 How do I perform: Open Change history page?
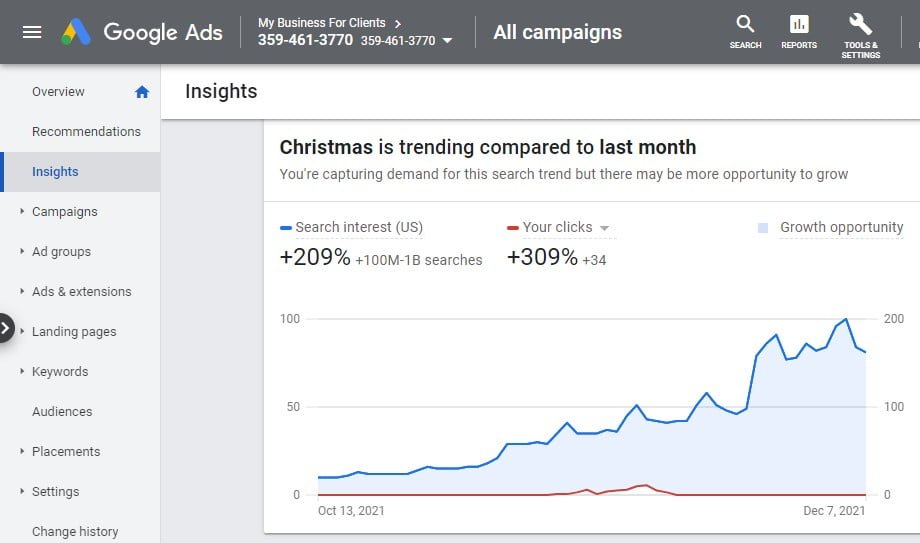tap(75, 531)
